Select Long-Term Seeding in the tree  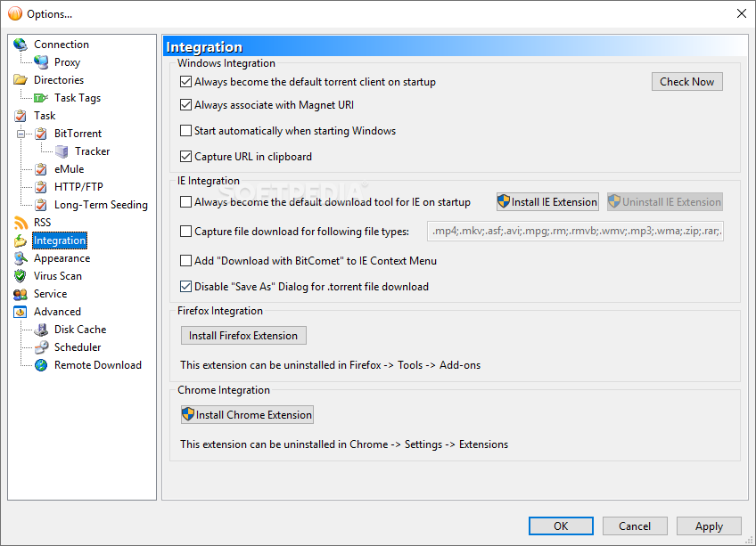click(101, 205)
